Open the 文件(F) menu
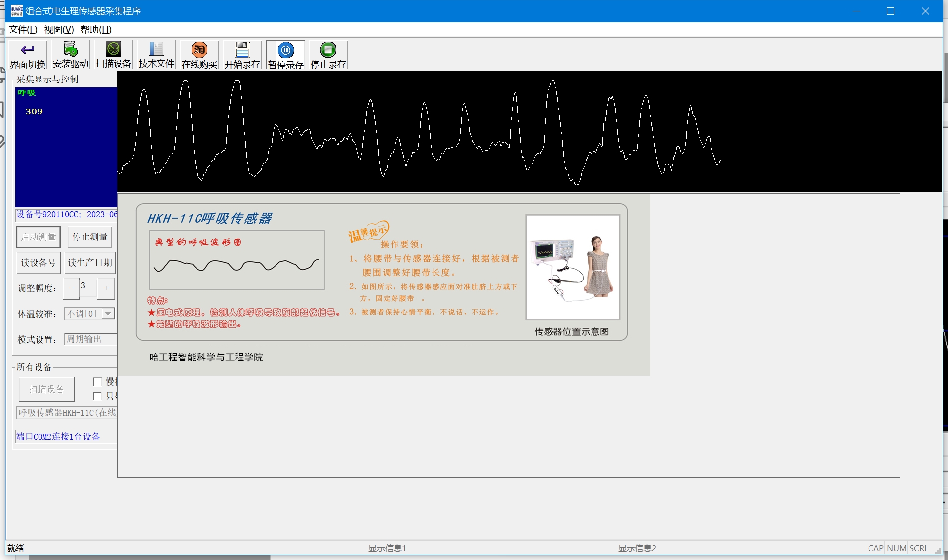The image size is (948, 560). (23, 30)
